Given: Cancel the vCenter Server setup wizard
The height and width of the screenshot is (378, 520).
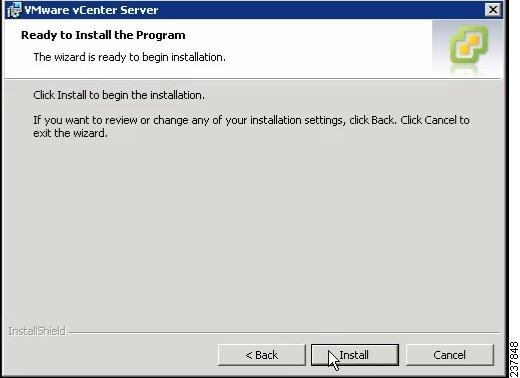Looking at the screenshot, I should pos(450,355).
